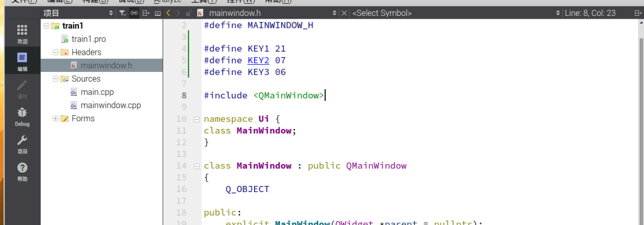The width and height of the screenshot is (644, 225).
Task: Select the Sources folder label
Action: (86, 78)
